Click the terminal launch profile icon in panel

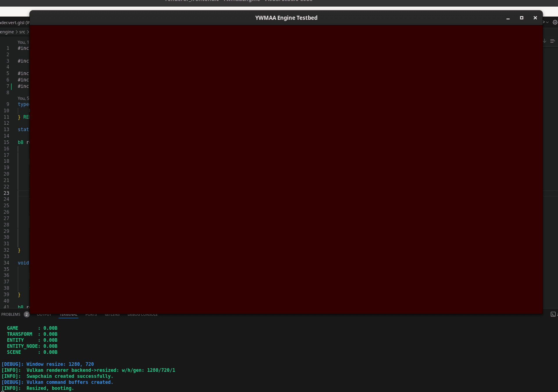(x=553, y=314)
